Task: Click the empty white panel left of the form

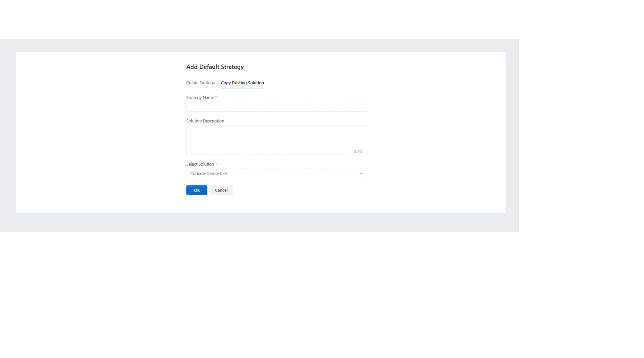Action: (x=100, y=132)
